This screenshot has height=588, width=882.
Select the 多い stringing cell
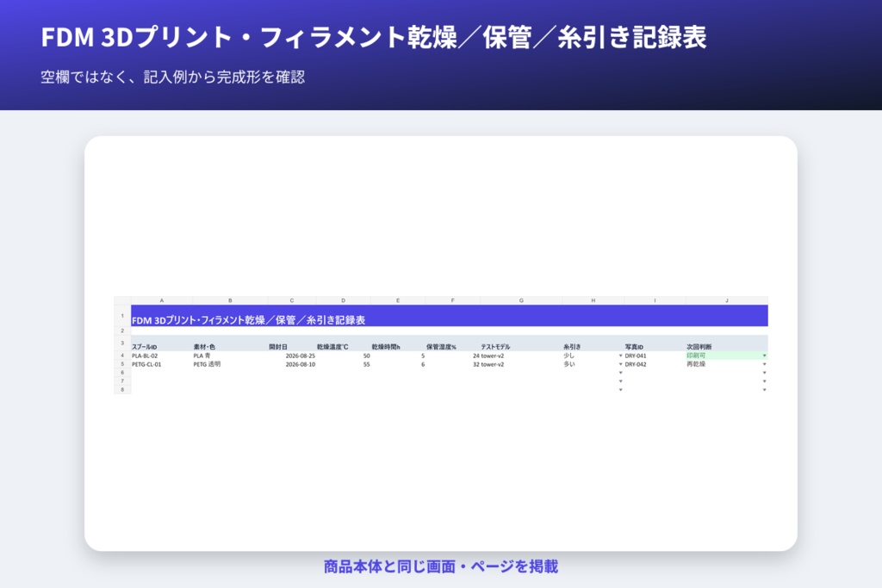(593, 364)
